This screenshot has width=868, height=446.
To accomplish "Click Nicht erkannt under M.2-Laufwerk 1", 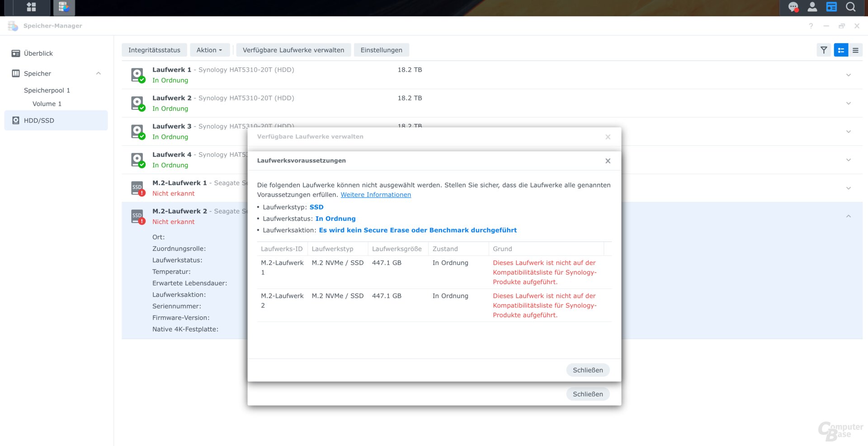I will point(174,194).
